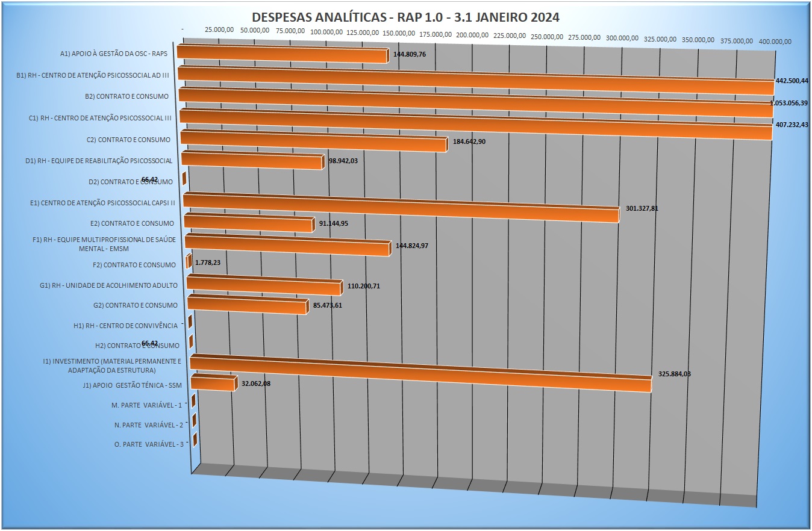Click the data label 1.053.056,39

pos(789,104)
